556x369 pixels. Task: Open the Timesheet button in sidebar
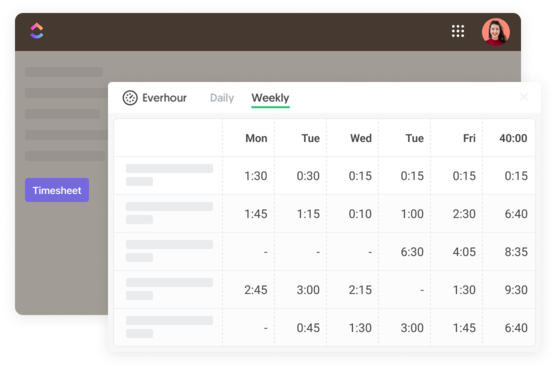[57, 190]
